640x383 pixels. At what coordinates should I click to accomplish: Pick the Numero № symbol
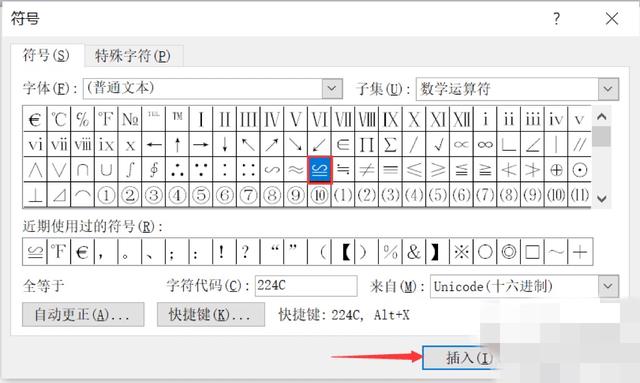[130, 119]
